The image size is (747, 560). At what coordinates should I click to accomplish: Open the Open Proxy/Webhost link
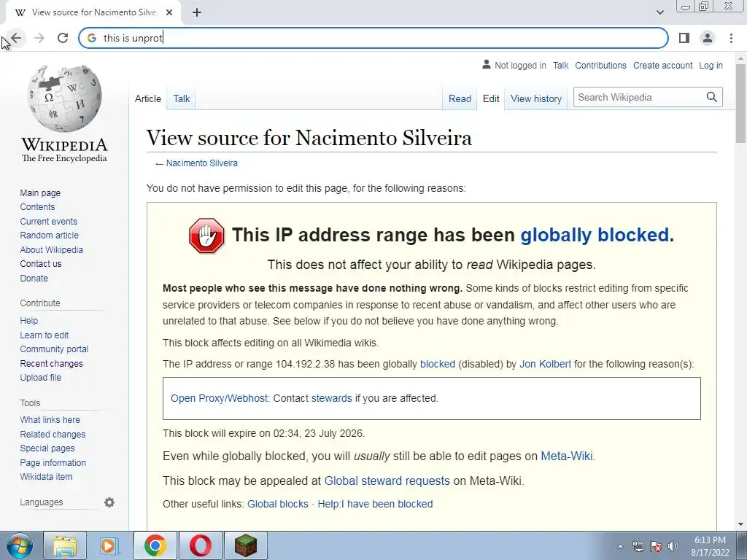(220, 398)
